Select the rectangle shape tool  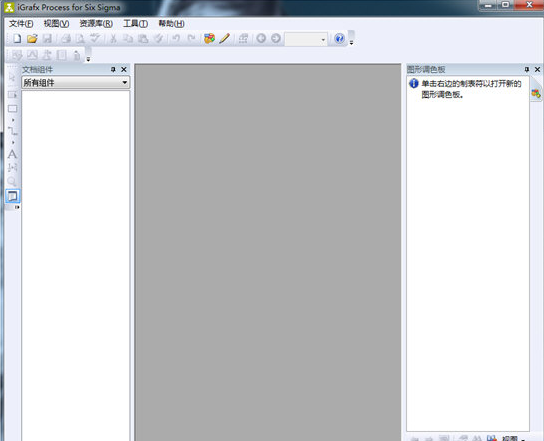pyautogui.click(x=12, y=109)
